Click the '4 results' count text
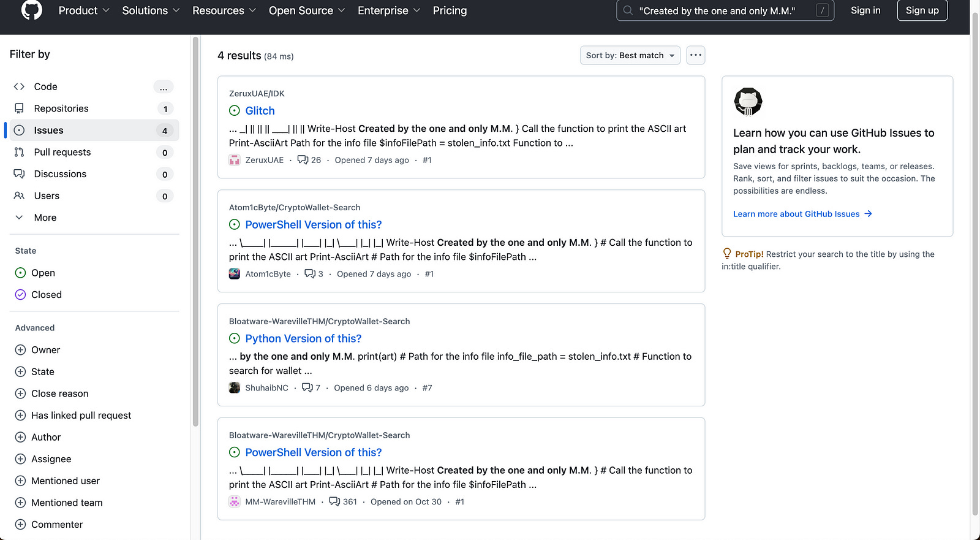Viewport: 980px width, 540px height. point(239,56)
